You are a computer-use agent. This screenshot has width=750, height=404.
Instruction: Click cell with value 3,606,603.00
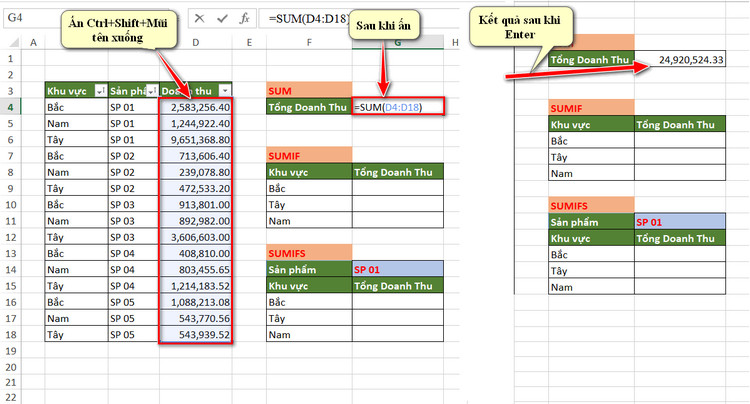[x=196, y=237]
